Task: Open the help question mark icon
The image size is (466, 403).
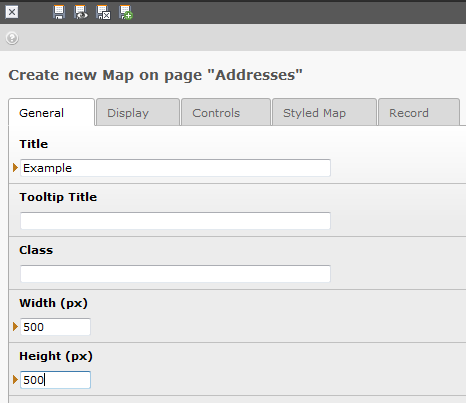Action: click(x=12, y=38)
